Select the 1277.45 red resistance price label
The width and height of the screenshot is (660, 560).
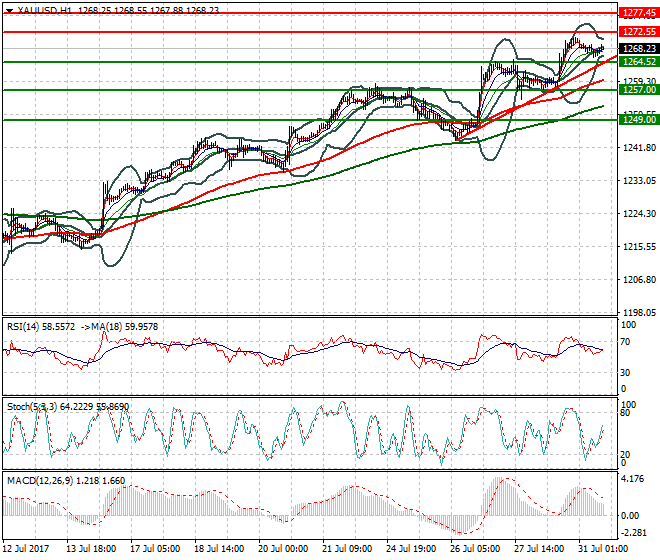point(639,13)
